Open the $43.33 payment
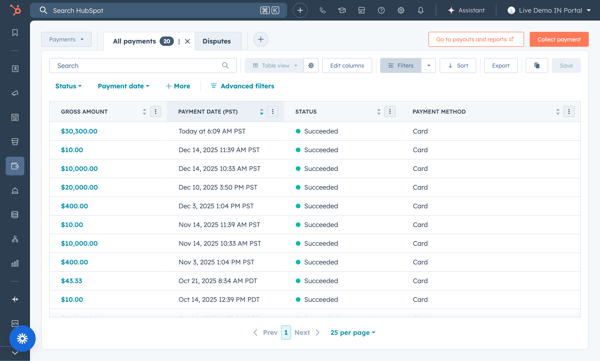This screenshot has width=600, height=361. pos(72,281)
